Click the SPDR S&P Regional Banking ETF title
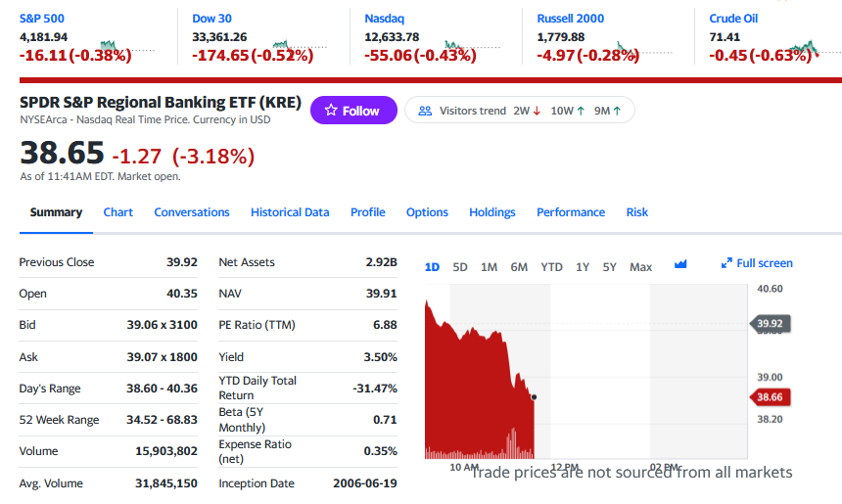 pos(161,102)
